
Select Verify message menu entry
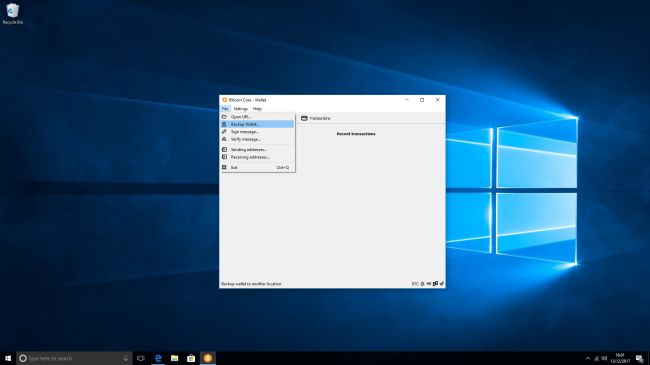257,139
